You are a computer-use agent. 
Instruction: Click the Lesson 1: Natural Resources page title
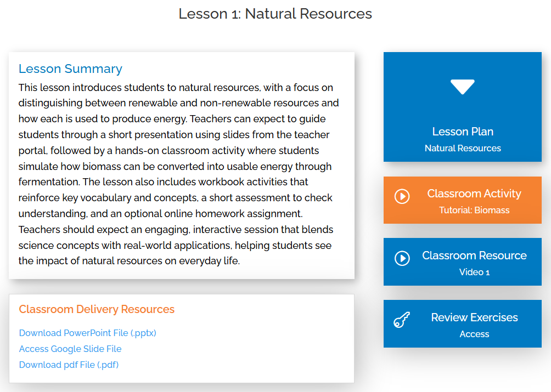(275, 14)
